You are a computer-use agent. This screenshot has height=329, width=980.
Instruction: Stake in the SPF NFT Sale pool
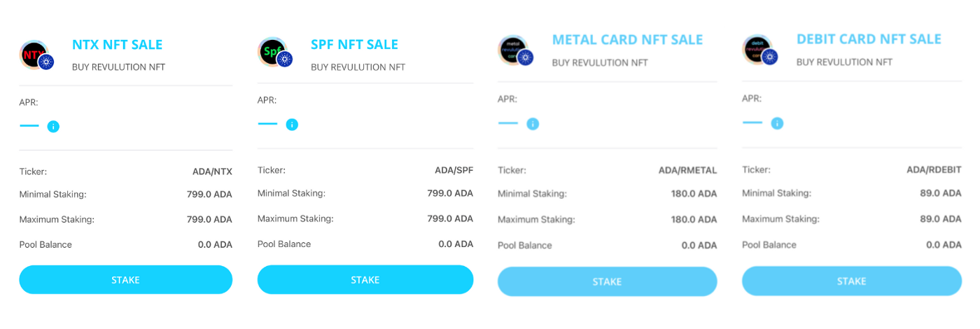(x=365, y=279)
